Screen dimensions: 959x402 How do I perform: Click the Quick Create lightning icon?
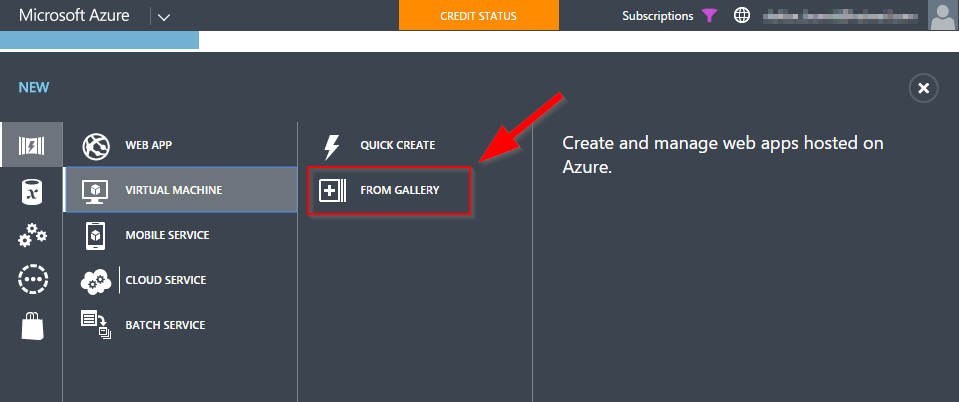coord(331,146)
